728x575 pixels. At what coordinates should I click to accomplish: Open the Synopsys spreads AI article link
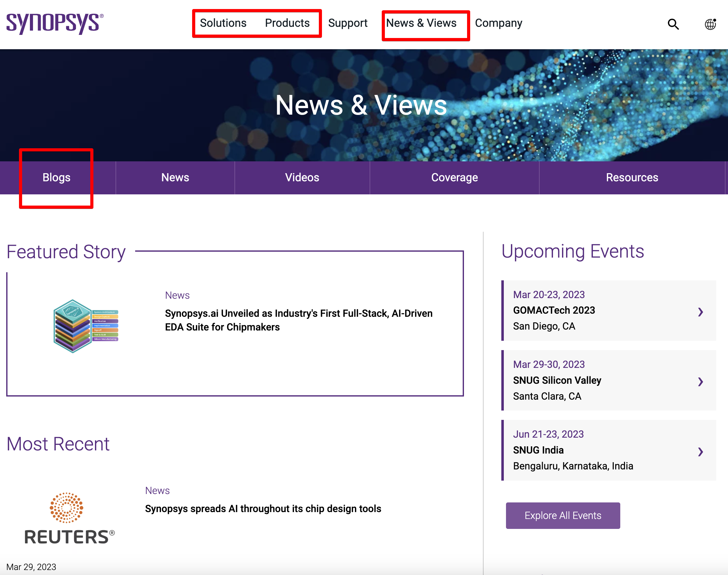click(x=263, y=508)
